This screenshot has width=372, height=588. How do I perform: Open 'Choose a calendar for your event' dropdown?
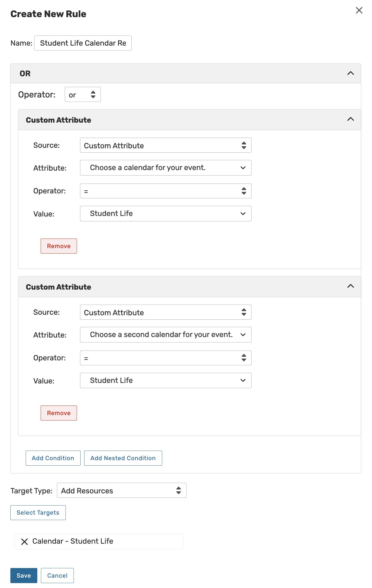(x=166, y=168)
